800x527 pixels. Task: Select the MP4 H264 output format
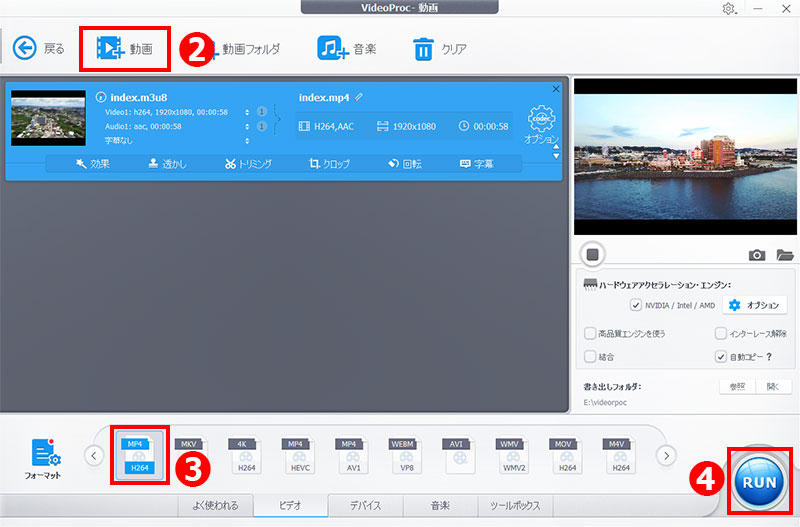139,456
